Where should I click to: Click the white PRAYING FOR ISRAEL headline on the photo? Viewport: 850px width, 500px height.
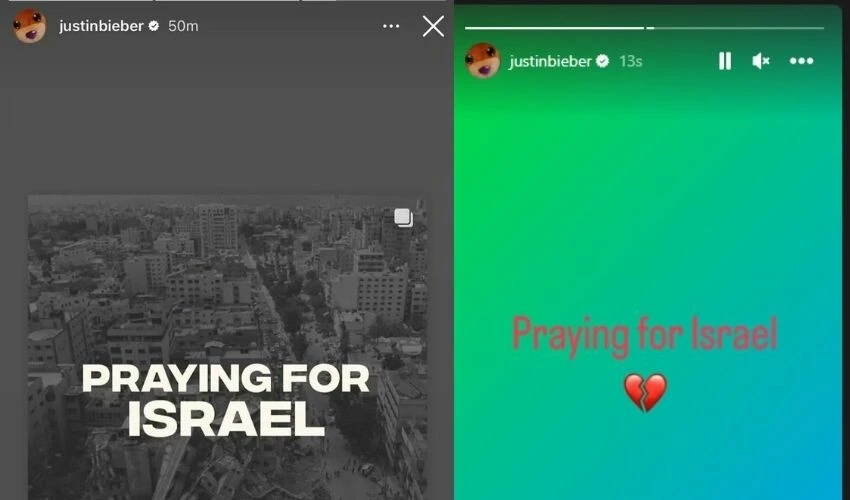pyautogui.click(x=226, y=400)
